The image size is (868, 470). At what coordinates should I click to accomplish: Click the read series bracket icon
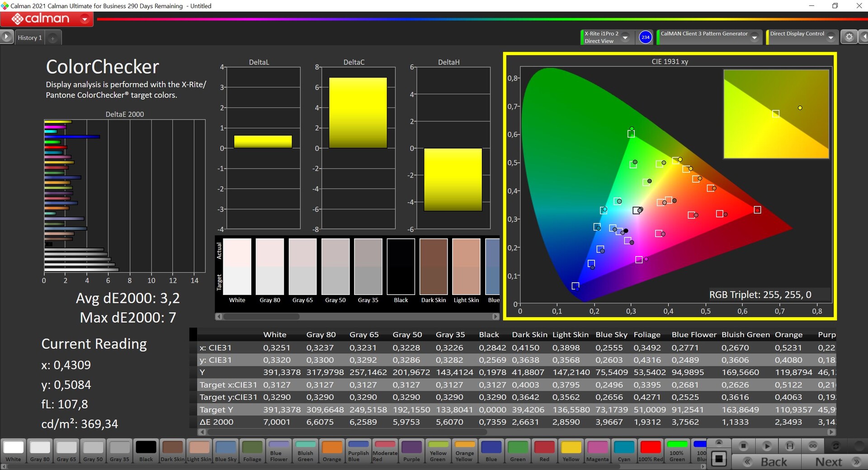coord(790,446)
